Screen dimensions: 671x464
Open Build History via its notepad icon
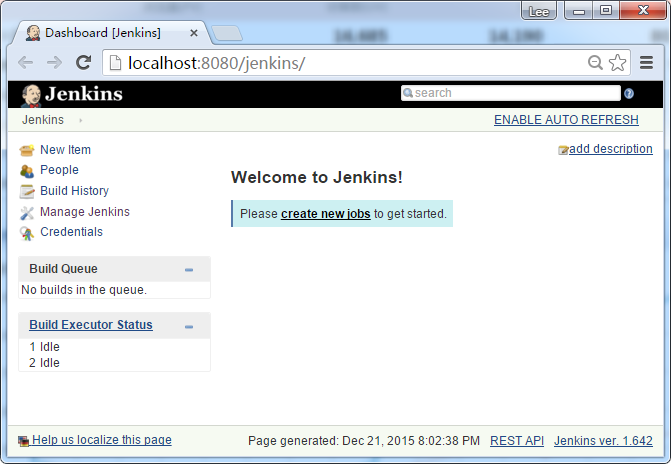[27, 191]
